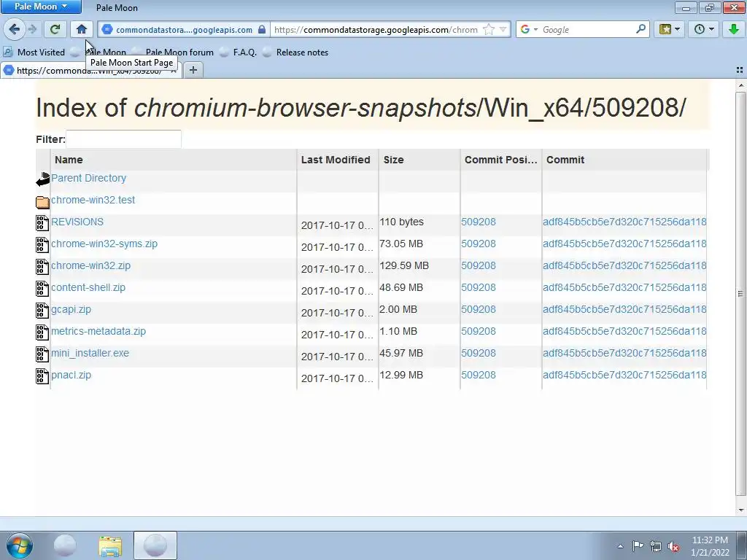The height and width of the screenshot is (560, 747).
Task: Click the mini_installer.exe file icon
Action: coord(42,354)
